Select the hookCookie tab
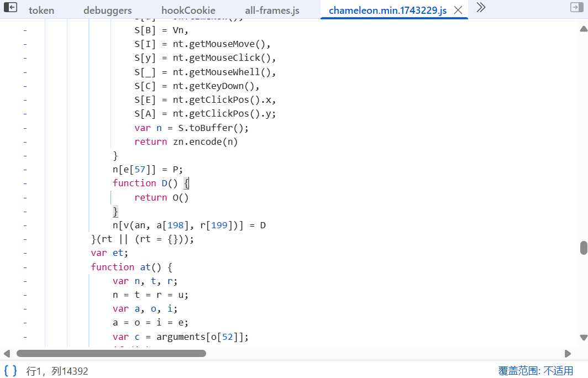588x378 pixels. pyautogui.click(x=188, y=11)
